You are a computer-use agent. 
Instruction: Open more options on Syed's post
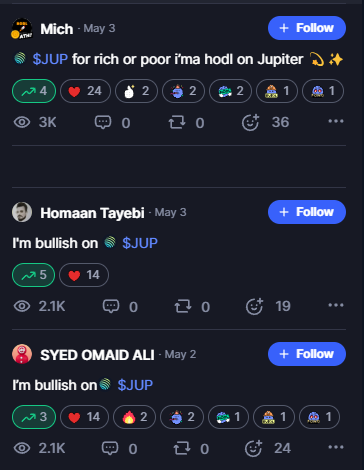click(x=336, y=447)
